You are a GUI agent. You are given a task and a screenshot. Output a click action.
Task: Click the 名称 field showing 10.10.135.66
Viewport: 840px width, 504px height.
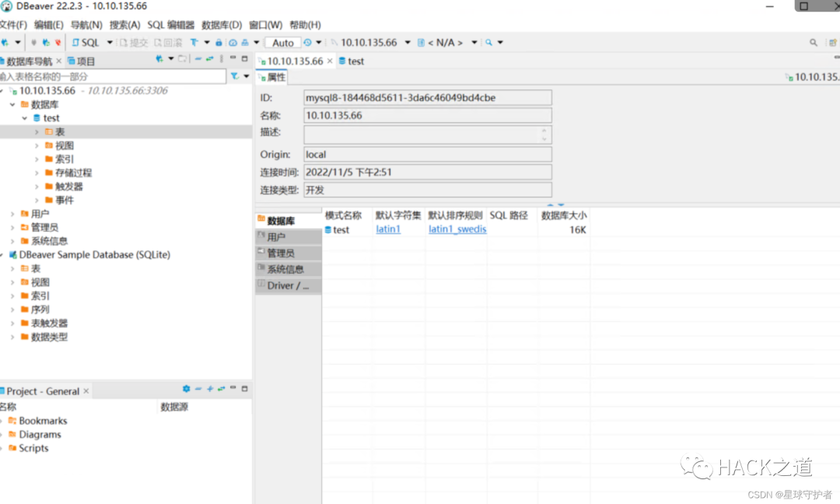click(x=428, y=116)
